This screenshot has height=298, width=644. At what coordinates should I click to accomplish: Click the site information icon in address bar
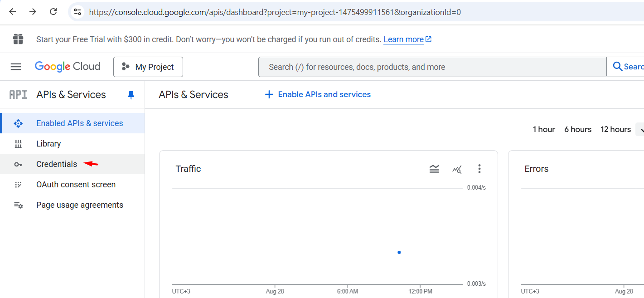[x=77, y=12]
